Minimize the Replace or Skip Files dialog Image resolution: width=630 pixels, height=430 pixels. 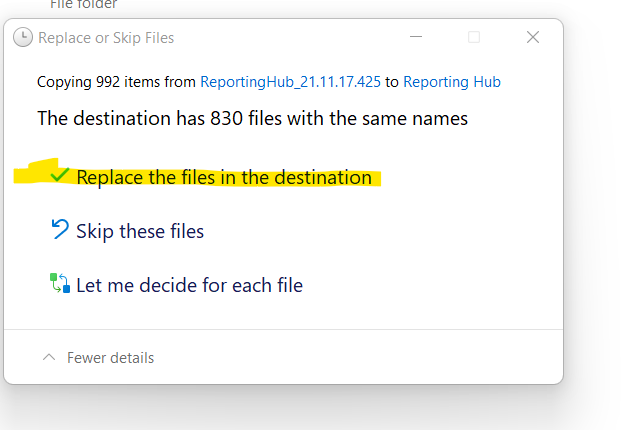[x=415, y=37]
